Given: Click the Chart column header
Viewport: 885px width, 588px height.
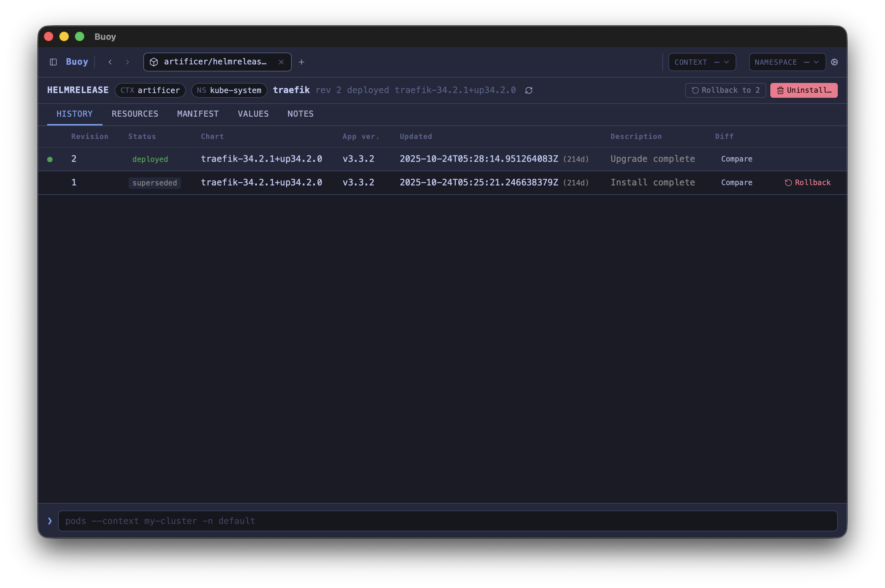Looking at the screenshot, I should click(x=212, y=137).
